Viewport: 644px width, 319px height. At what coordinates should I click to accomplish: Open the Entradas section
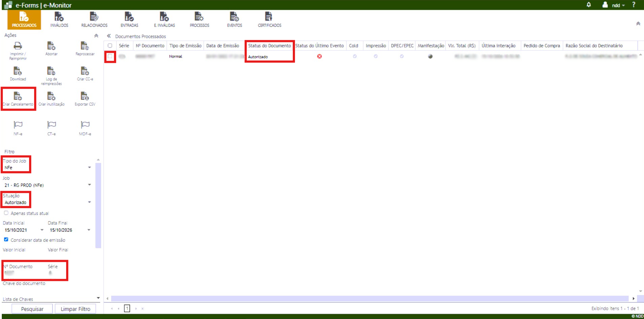(x=129, y=19)
